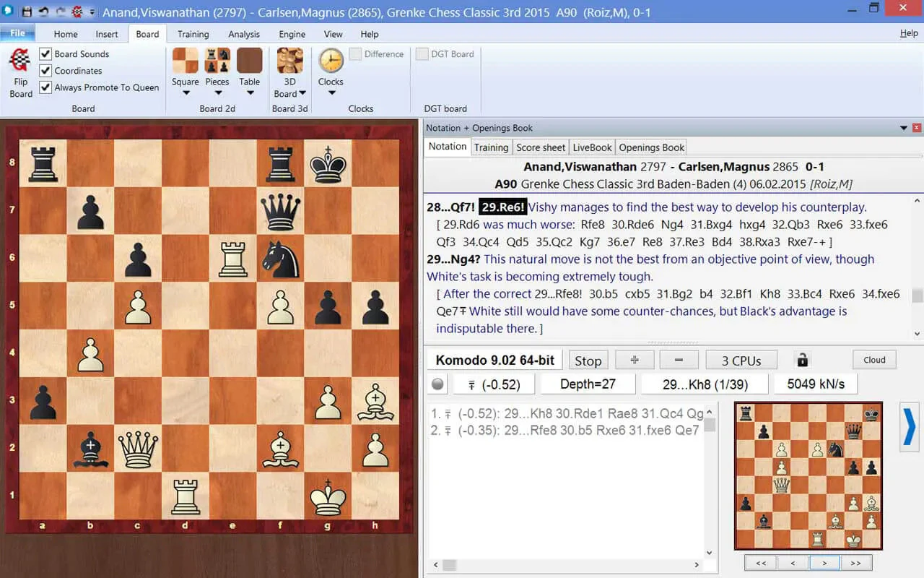Toggle the Board Sounds checkbox

pos(45,54)
